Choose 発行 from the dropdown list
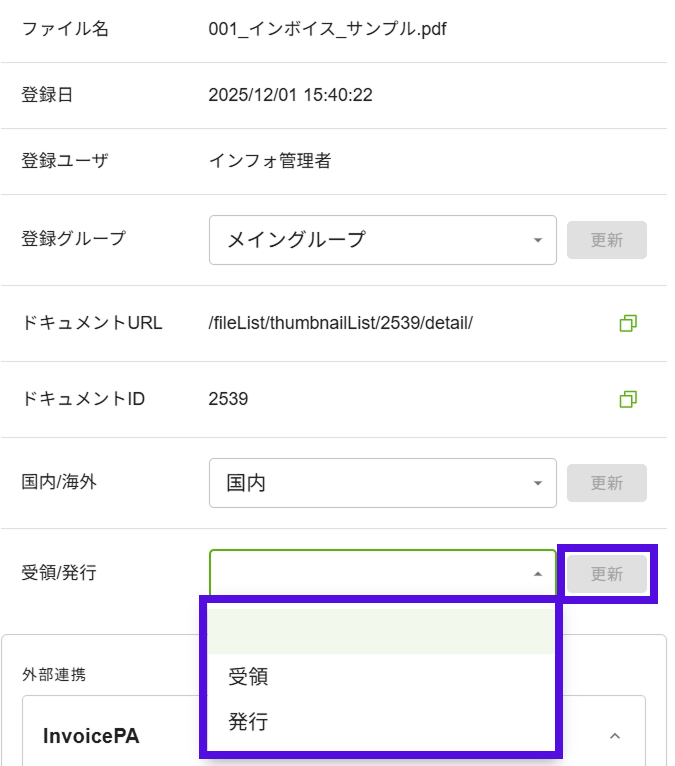Screen dimensions: 675x766 coord(248,722)
